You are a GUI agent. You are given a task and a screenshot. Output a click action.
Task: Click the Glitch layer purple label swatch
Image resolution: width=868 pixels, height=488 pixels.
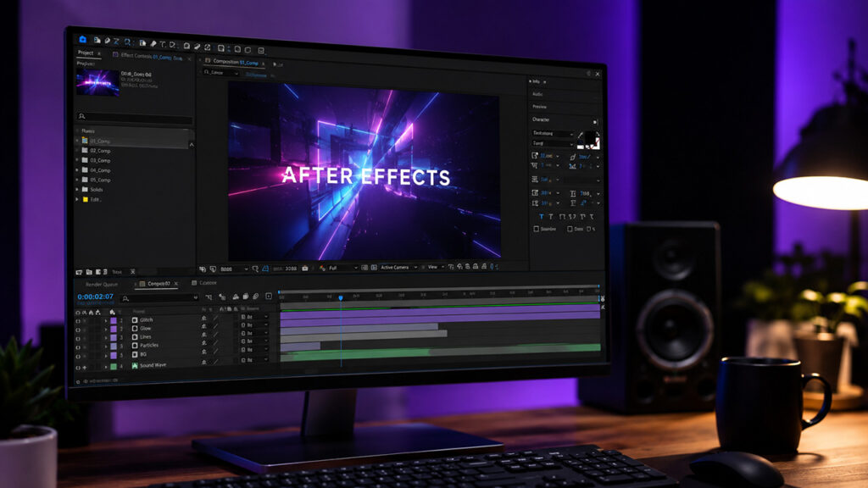114,321
